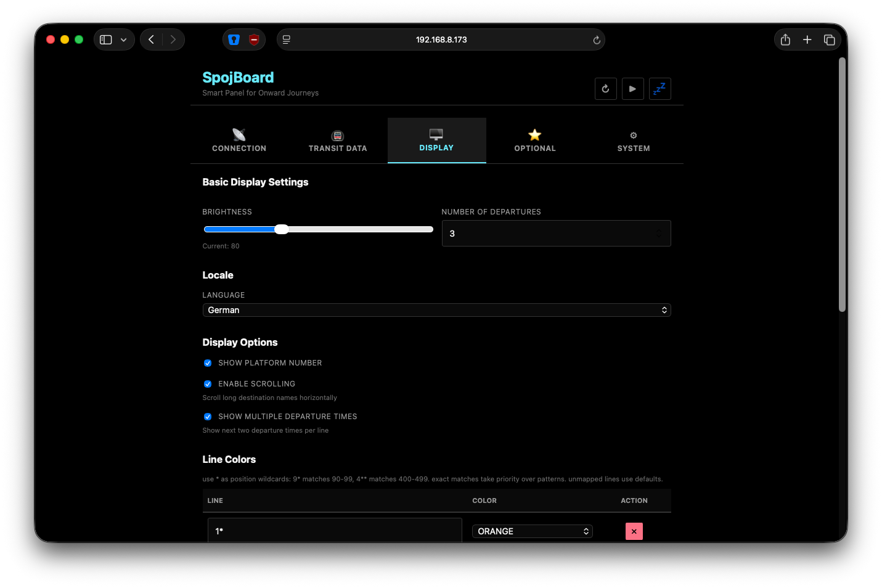Click the SpojBoard reload icon button
This screenshot has height=588, width=882.
coord(605,89)
